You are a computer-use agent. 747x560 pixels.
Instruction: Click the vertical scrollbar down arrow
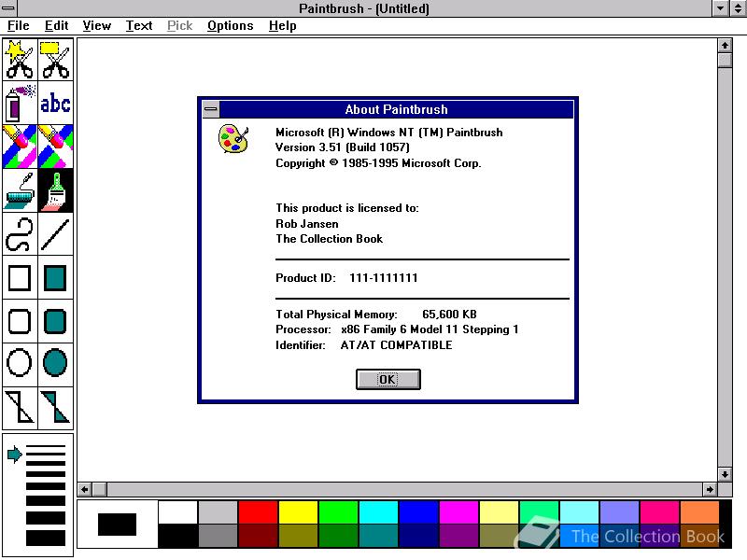[725, 474]
